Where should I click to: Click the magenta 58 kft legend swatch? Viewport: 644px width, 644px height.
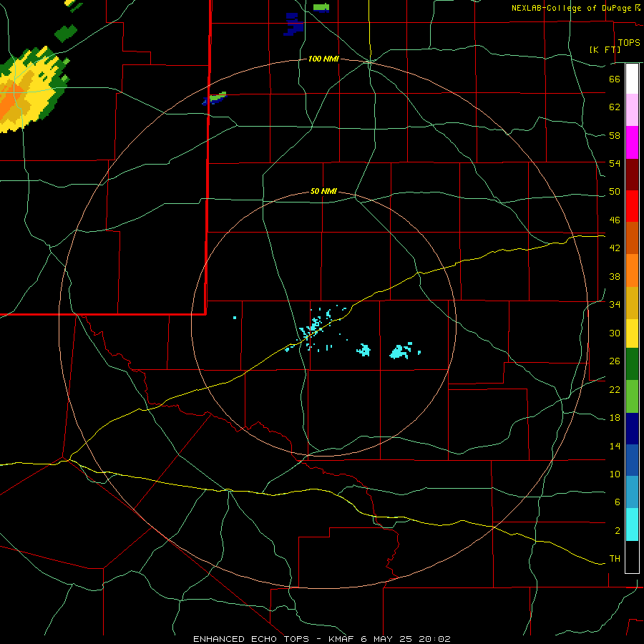pos(632,142)
